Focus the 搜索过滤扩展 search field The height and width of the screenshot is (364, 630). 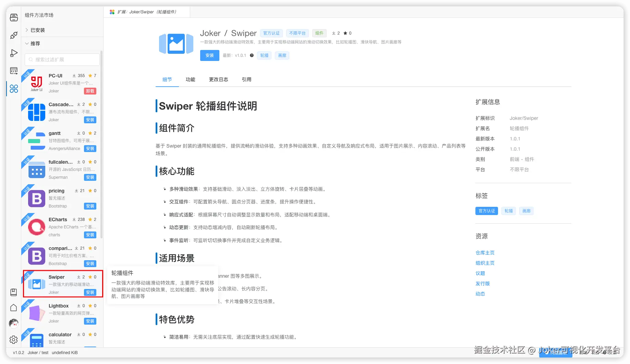pyautogui.click(x=62, y=60)
